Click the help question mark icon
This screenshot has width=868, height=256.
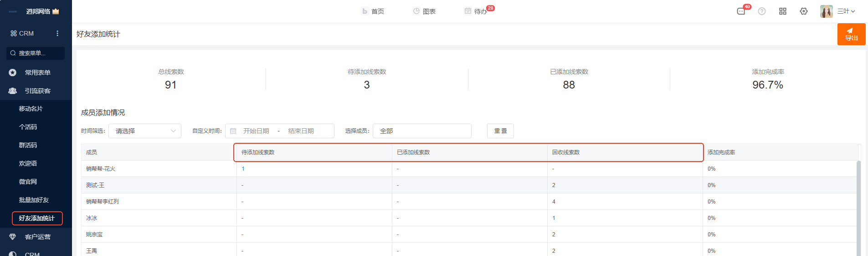click(761, 11)
